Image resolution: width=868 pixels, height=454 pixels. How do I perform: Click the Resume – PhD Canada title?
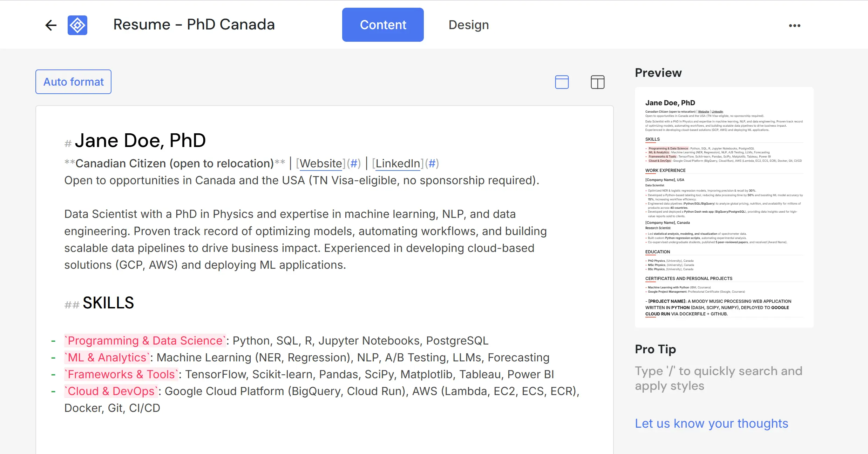pos(194,25)
